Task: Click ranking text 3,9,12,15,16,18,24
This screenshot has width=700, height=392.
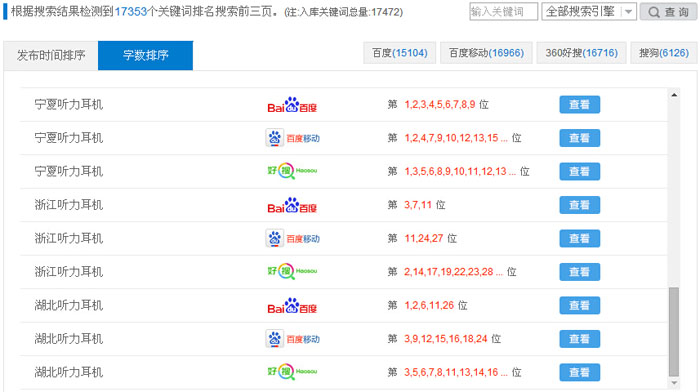Action: pyautogui.click(x=446, y=339)
